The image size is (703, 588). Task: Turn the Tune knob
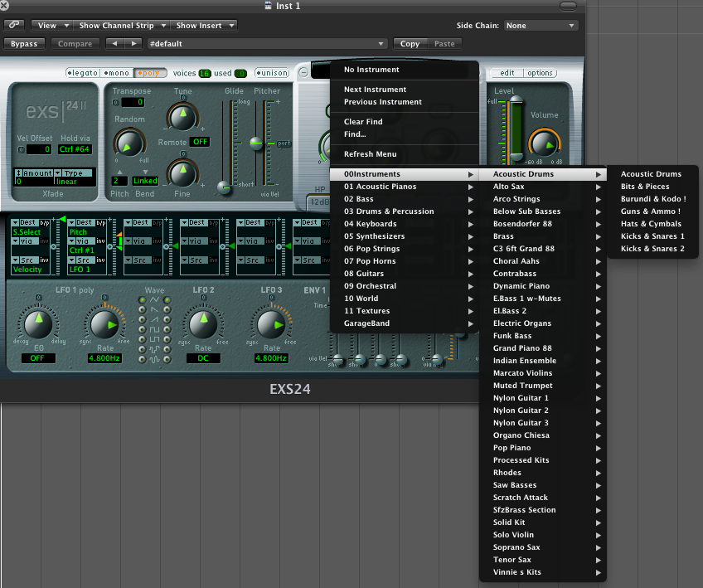pos(182,116)
